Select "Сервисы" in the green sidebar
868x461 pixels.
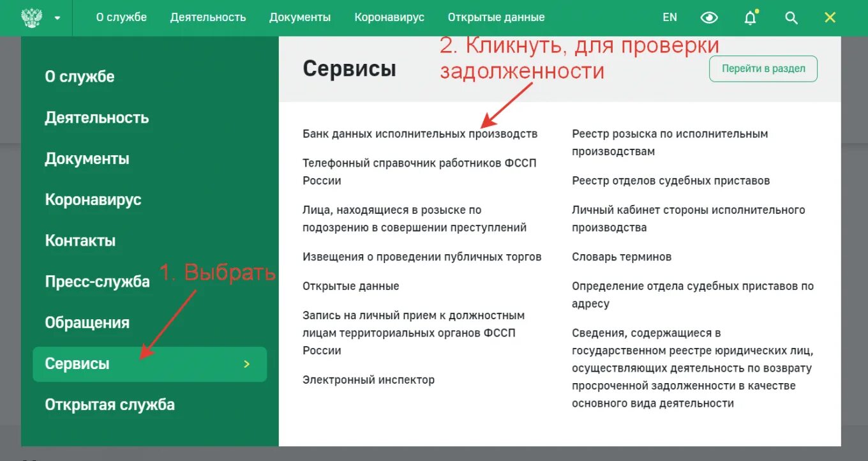[149, 364]
